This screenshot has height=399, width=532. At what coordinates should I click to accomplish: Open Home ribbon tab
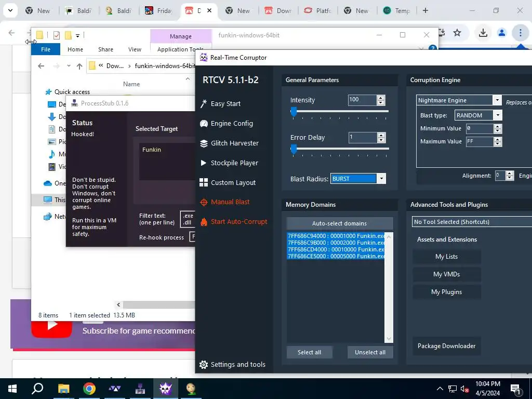pyautogui.click(x=75, y=49)
